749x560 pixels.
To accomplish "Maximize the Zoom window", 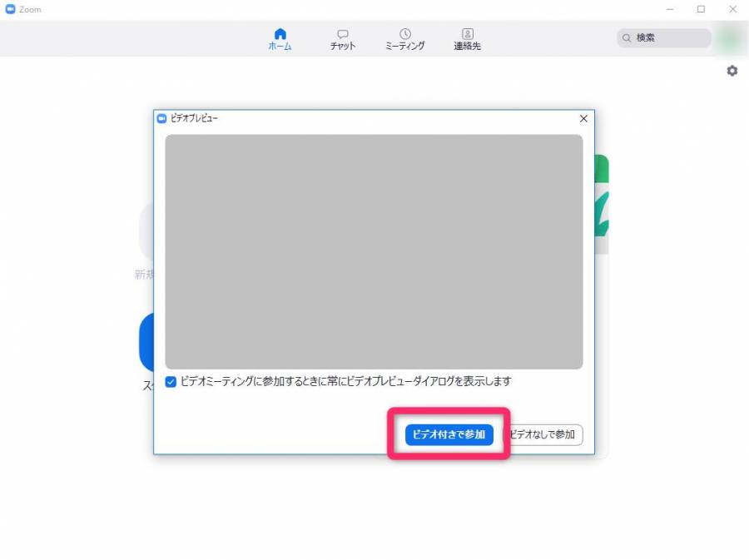I will click(x=701, y=9).
